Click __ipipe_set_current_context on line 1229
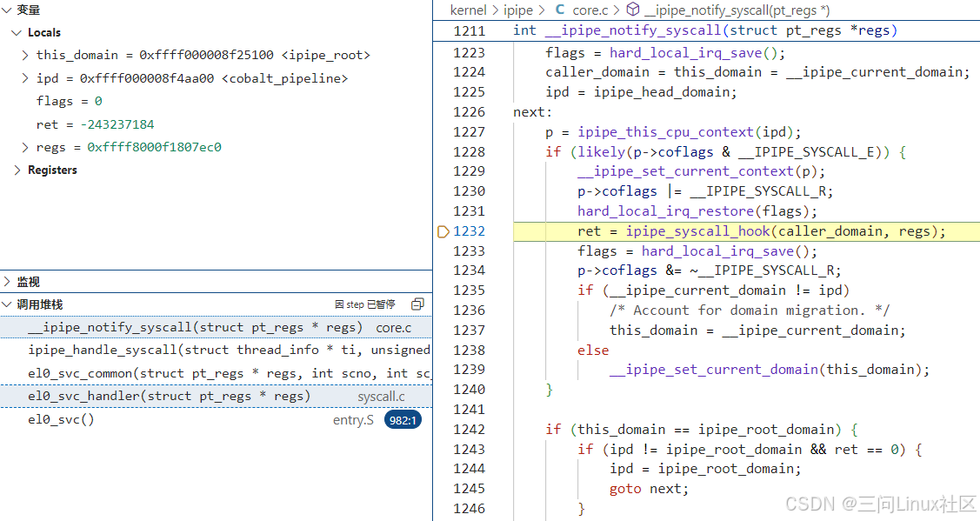Screen dimensions: 980x521 (685, 171)
